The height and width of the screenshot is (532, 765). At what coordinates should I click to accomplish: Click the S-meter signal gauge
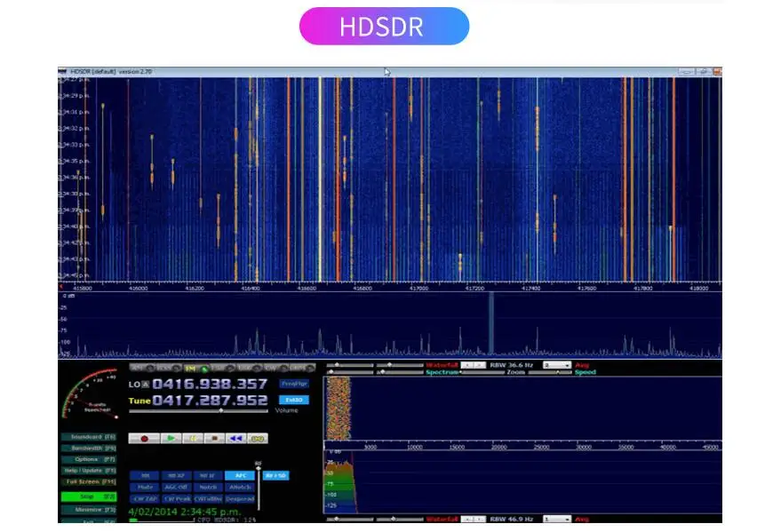[91, 394]
